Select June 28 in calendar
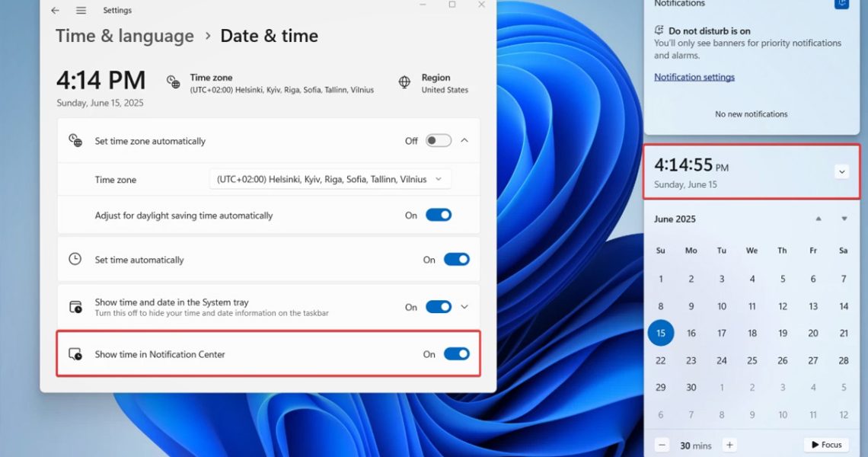Viewport: 868px width, 457px height. (x=844, y=360)
